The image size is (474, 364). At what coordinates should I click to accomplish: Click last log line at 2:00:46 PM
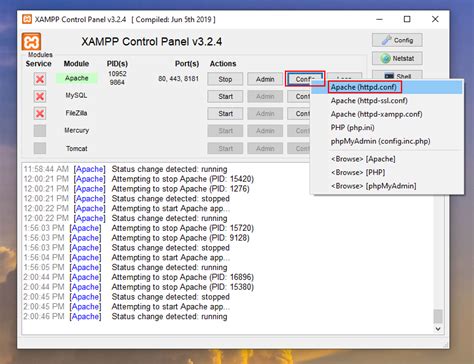tap(125, 316)
